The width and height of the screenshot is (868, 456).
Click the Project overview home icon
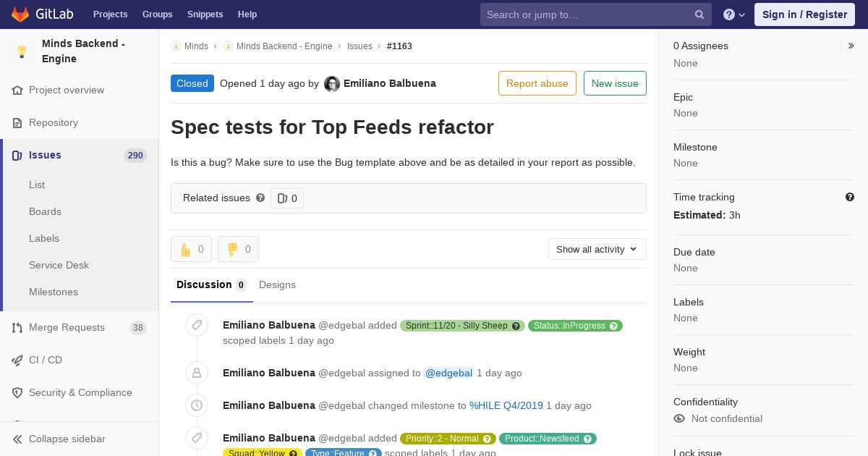click(x=17, y=90)
